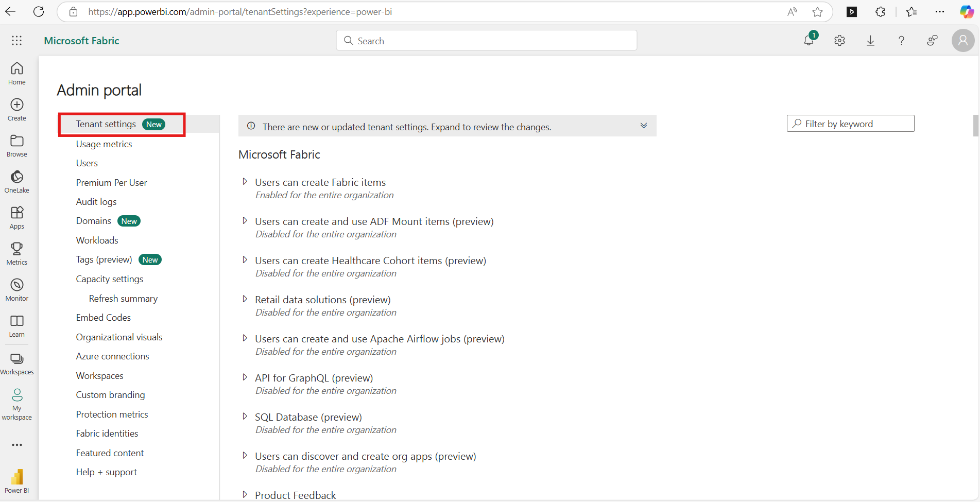Click the Search box in header
The height and width of the screenshot is (502, 980).
(x=487, y=41)
